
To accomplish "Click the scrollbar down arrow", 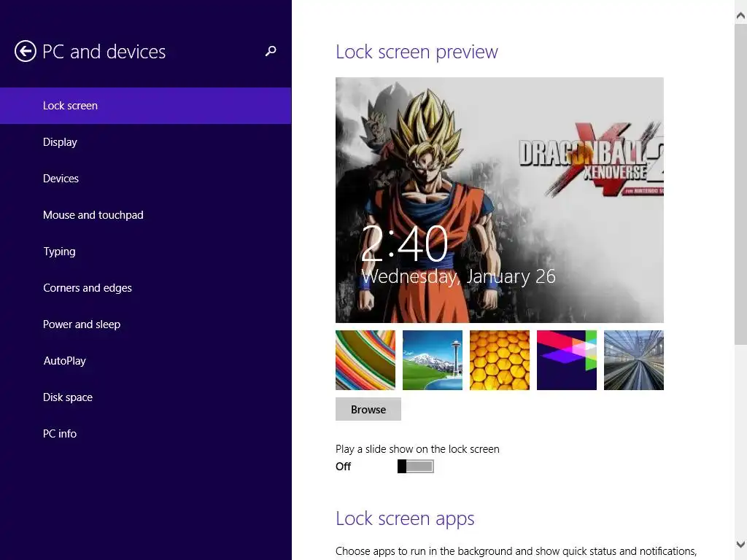I will tap(741, 544).
